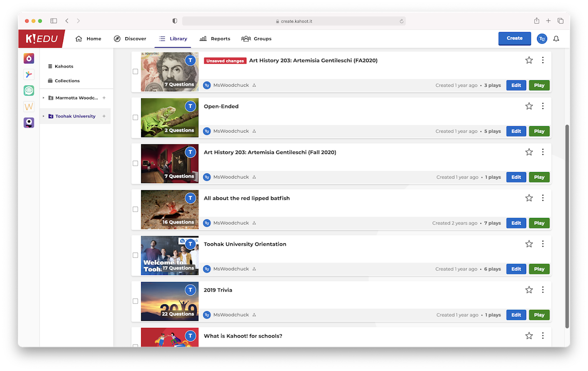Viewport: 588px width, 371px height.
Task: Click the profile avatar next to Create
Action: [x=542, y=39]
